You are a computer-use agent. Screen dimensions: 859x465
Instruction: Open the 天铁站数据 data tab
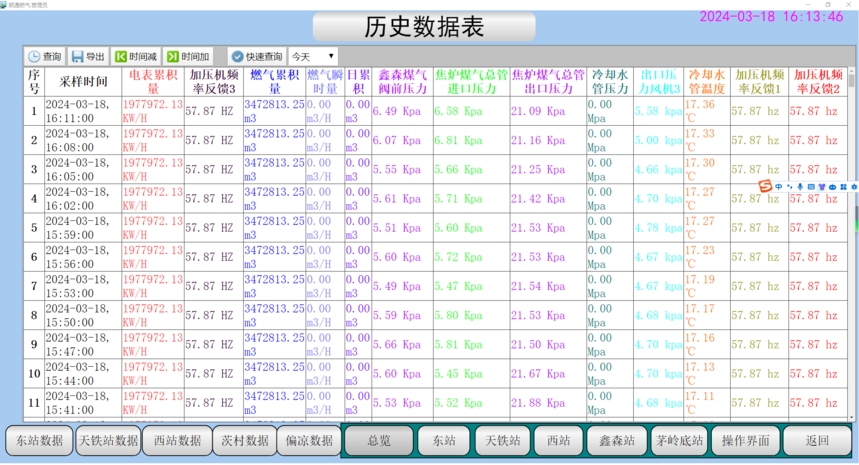tap(108, 440)
